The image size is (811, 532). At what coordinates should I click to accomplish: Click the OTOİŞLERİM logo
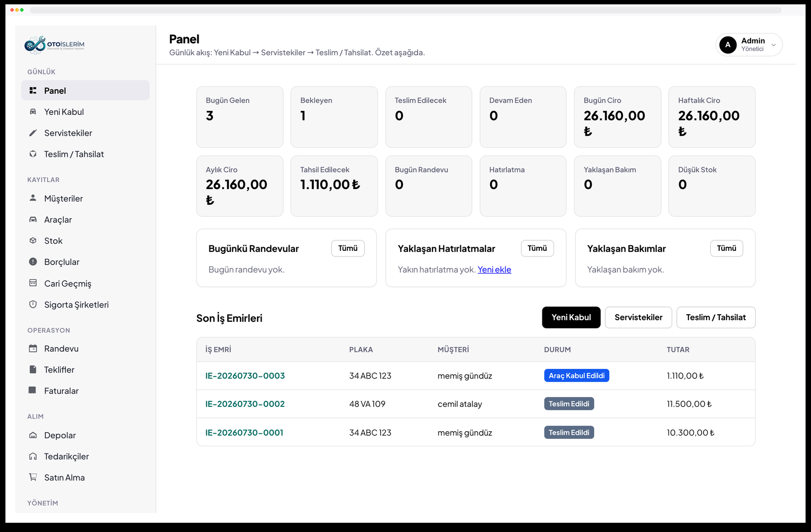(54, 45)
